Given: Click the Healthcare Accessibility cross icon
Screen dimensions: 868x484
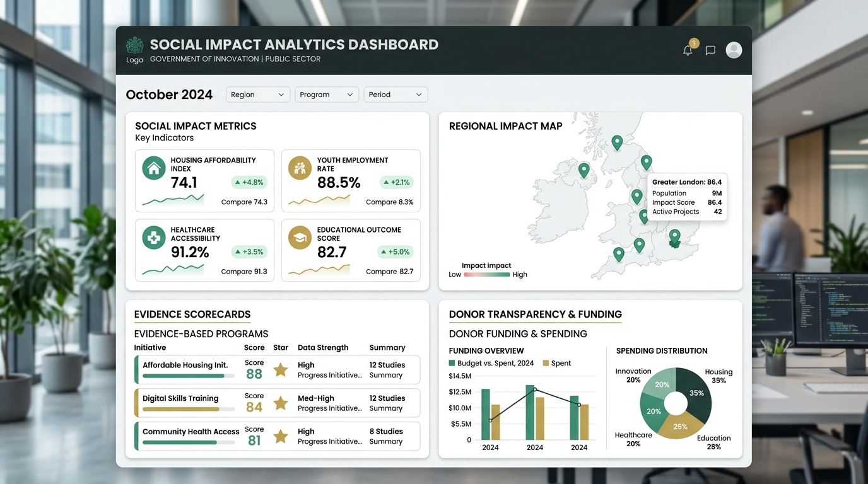Looking at the screenshot, I should pos(154,238).
